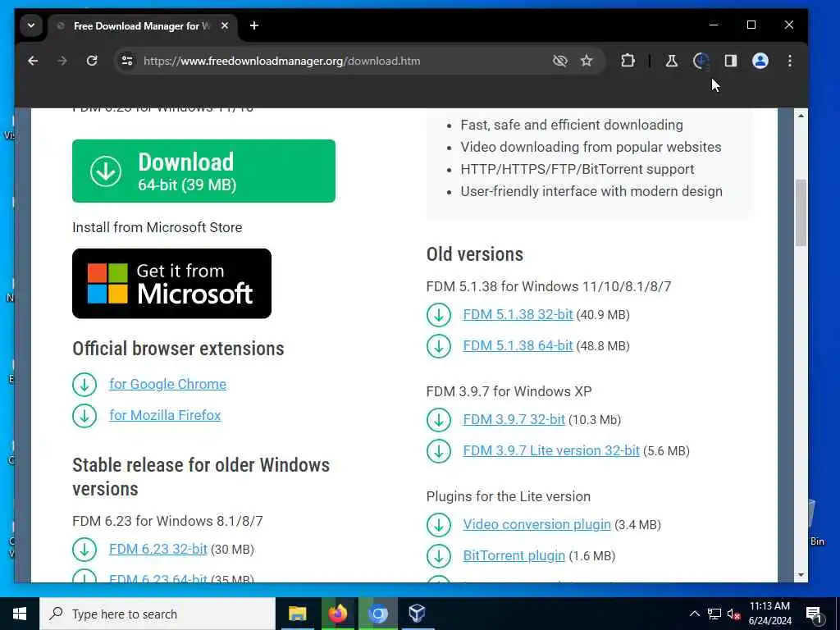The width and height of the screenshot is (840, 630).
Task: Click the arrow icon beside Video conversion plugin
Action: (x=439, y=524)
